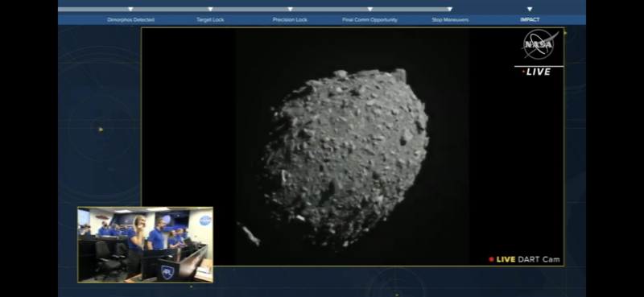Click the 'Final Comm Opportunity' label
This screenshot has height=297, width=644.
pyautogui.click(x=369, y=19)
